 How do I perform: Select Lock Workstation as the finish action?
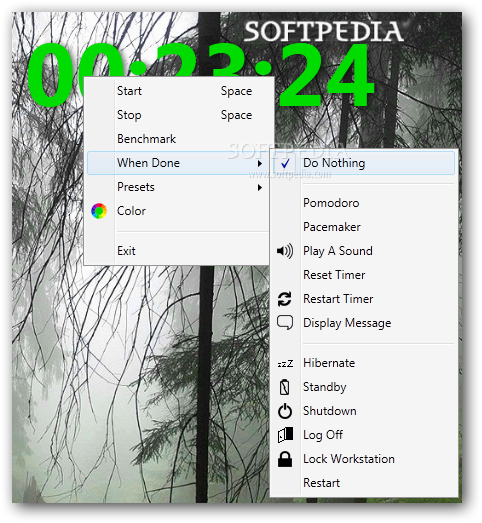tap(364, 459)
